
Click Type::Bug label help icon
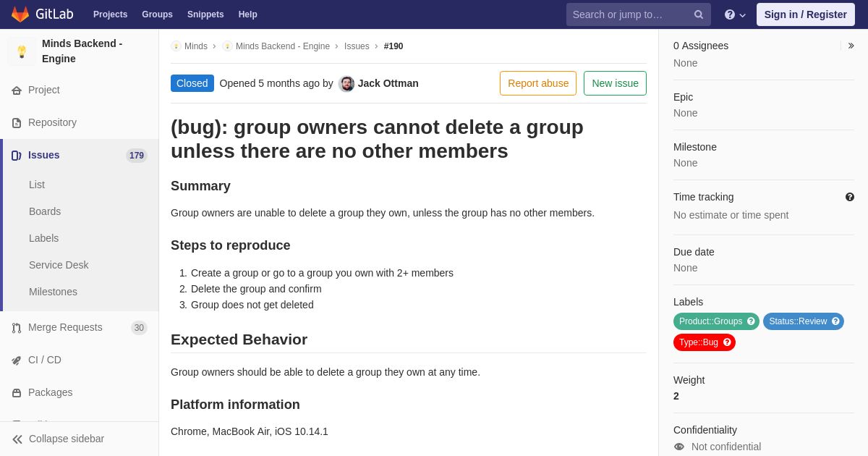pos(727,342)
